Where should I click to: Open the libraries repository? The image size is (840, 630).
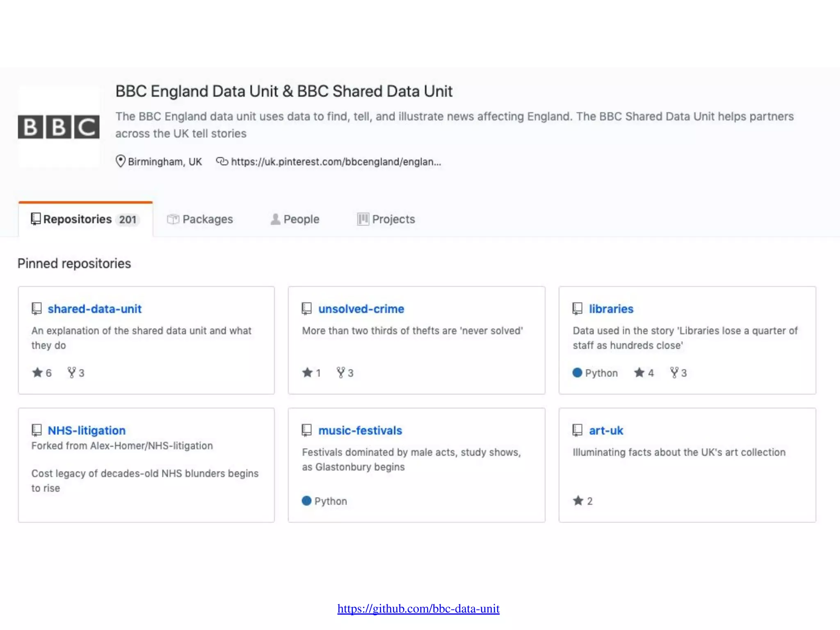coord(611,309)
